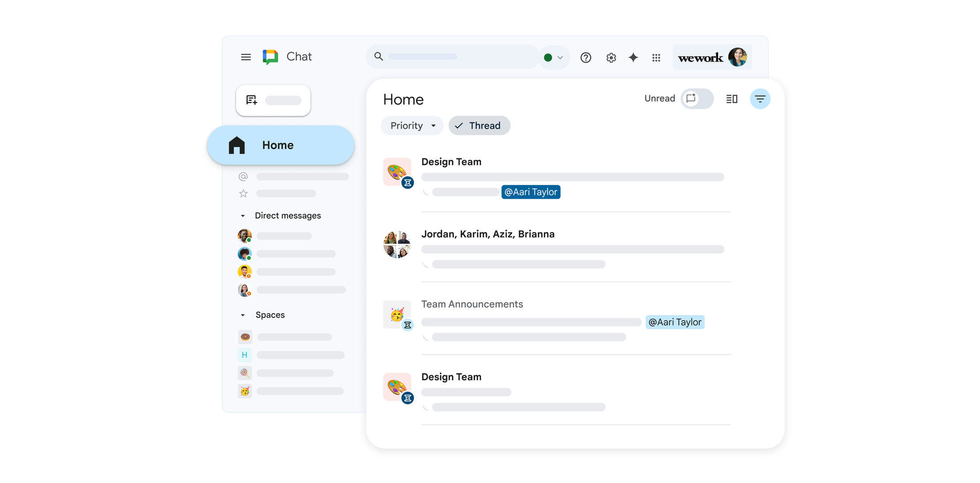Image resolution: width=980 pixels, height=483 pixels.
Task: Open the Google apps grid
Action: (656, 57)
